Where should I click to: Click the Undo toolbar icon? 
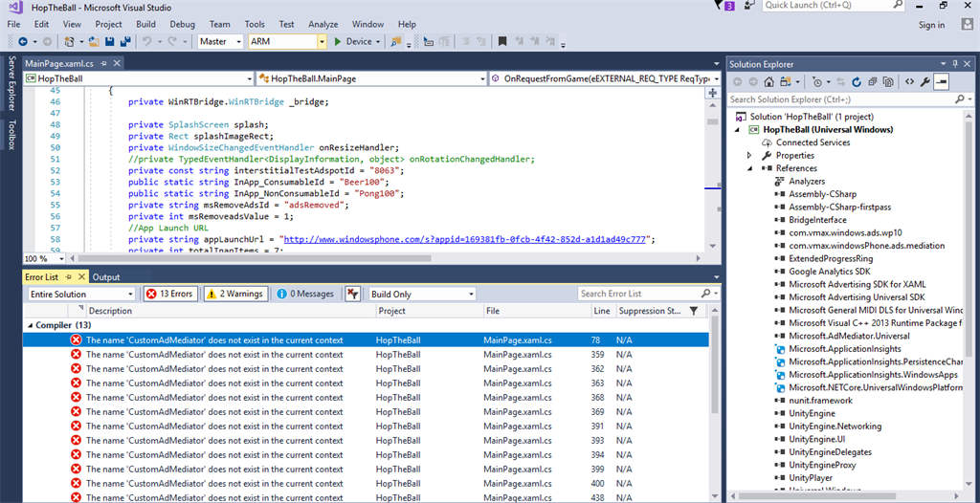tap(146, 41)
